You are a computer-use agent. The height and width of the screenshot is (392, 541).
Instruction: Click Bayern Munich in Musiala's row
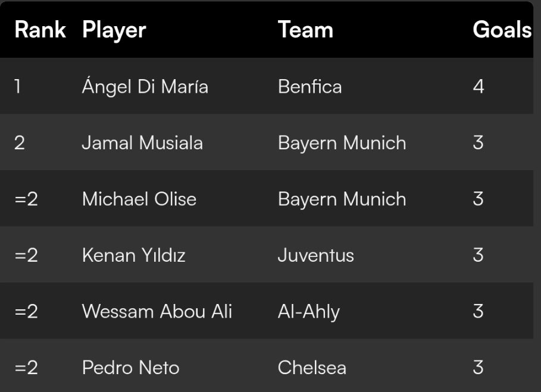coord(342,143)
